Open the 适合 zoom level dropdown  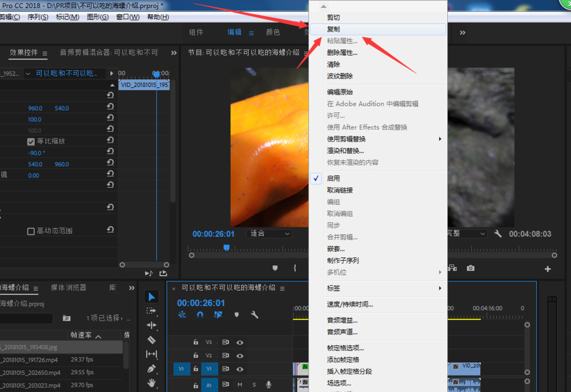coord(269,233)
